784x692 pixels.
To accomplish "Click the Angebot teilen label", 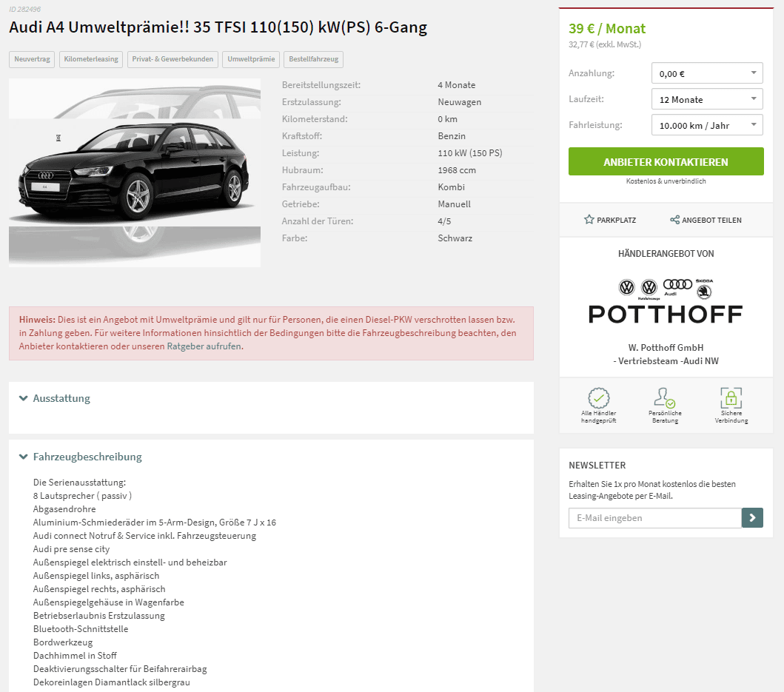I will pyautogui.click(x=711, y=220).
